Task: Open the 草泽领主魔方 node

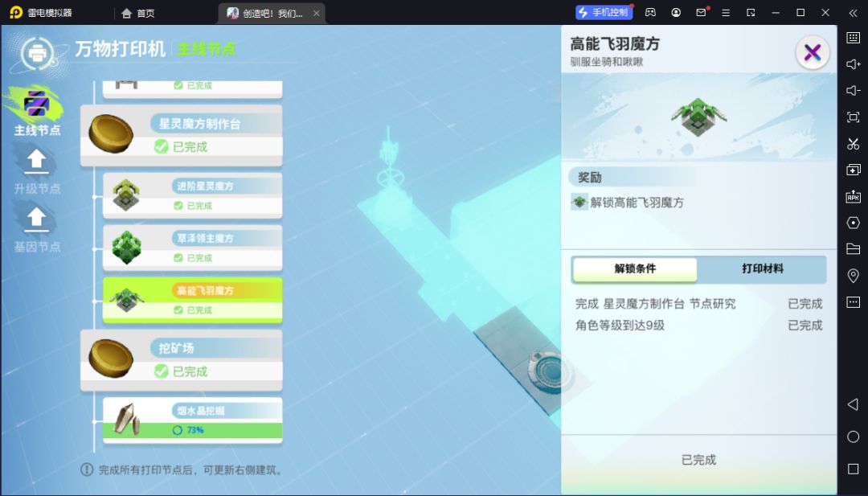Action: 193,248
